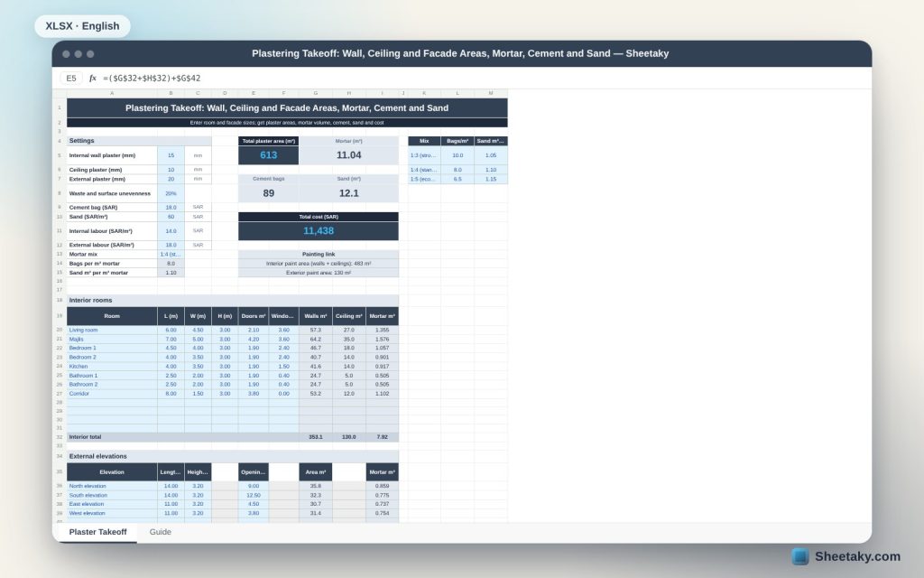Click the Room column header
The image size is (924, 578).
(x=112, y=316)
